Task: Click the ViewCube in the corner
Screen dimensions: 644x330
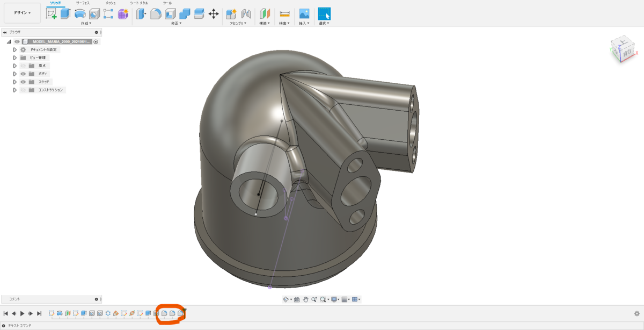Action: [624, 50]
